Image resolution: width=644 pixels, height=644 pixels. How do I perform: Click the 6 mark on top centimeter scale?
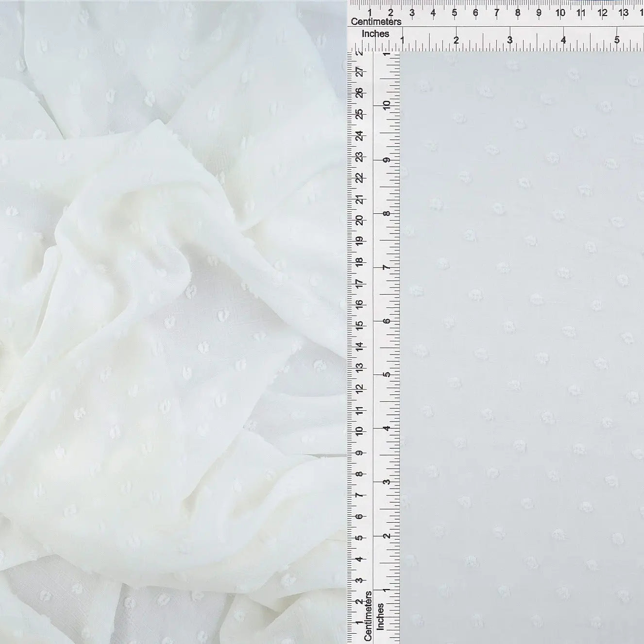pyautogui.click(x=475, y=13)
